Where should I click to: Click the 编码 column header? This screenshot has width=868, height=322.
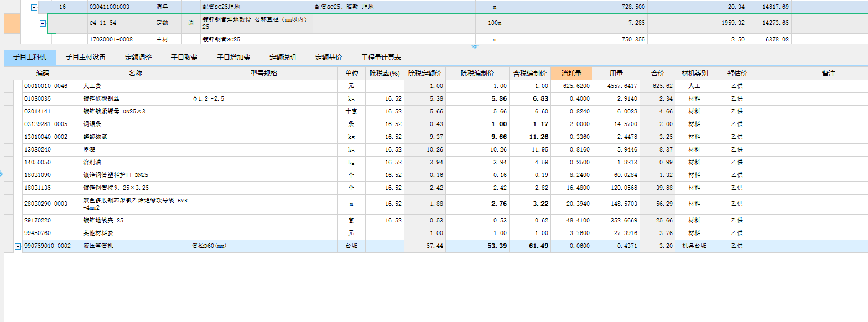pos(43,73)
